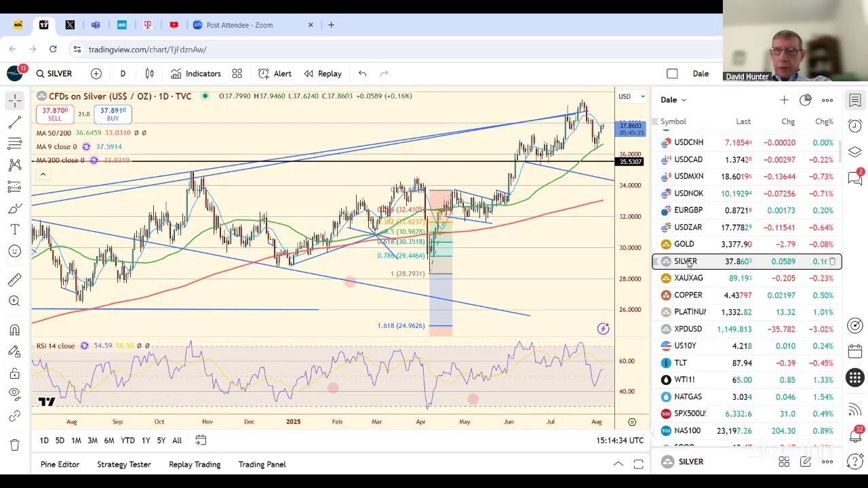The height and width of the screenshot is (488, 868).
Task: Switch to the Post Attendee - Zoom browser tab
Action: (253, 25)
